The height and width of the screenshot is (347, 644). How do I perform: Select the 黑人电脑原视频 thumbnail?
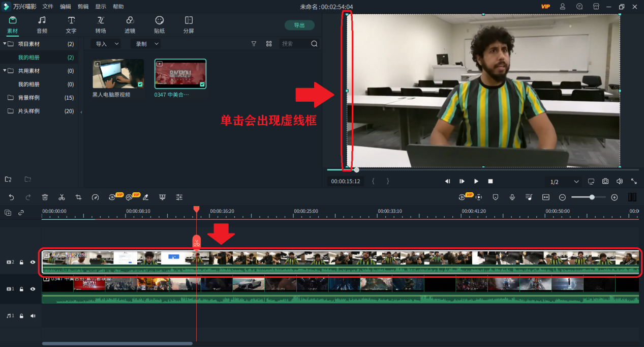coord(118,74)
